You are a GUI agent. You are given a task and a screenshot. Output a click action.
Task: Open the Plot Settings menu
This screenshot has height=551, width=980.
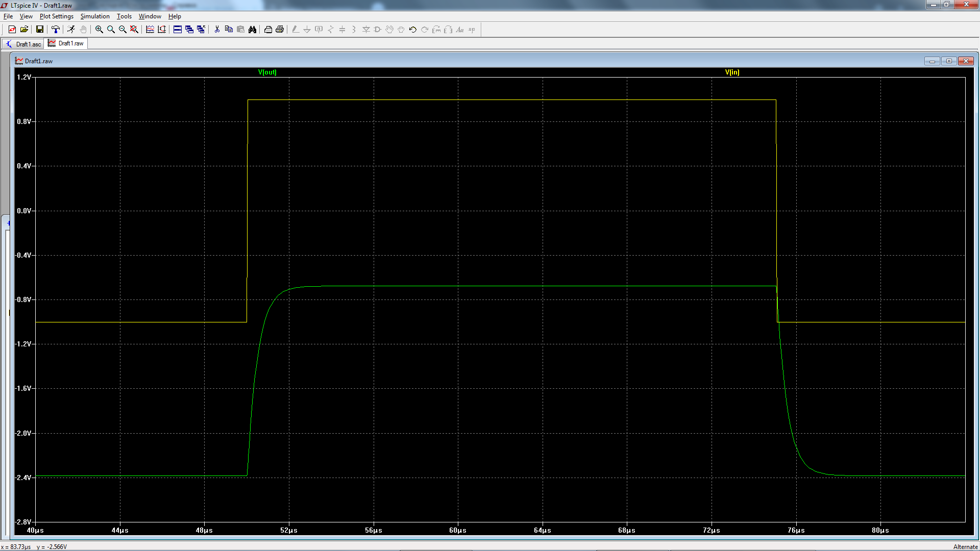[56, 16]
